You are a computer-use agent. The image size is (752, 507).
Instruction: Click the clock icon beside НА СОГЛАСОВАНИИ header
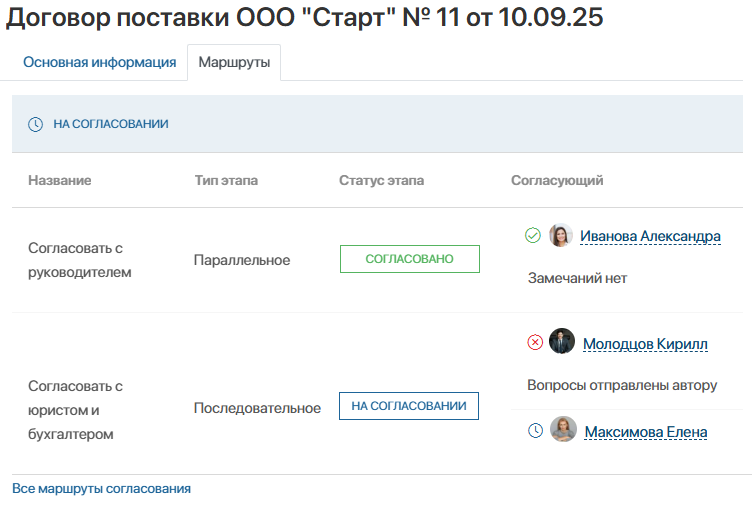pos(35,124)
